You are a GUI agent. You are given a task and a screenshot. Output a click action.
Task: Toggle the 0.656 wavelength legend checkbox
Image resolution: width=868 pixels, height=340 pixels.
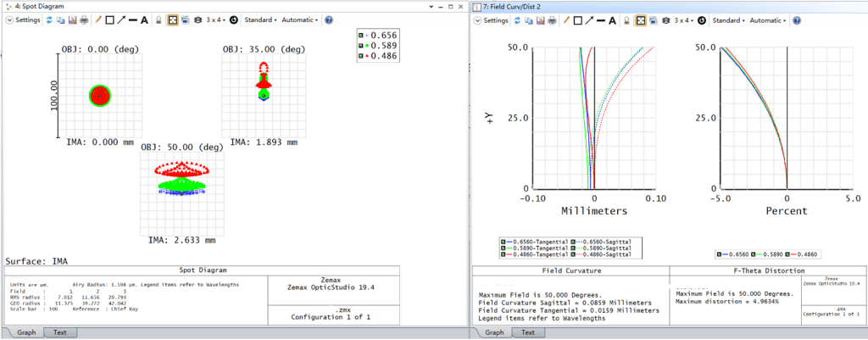click(363, 35)
